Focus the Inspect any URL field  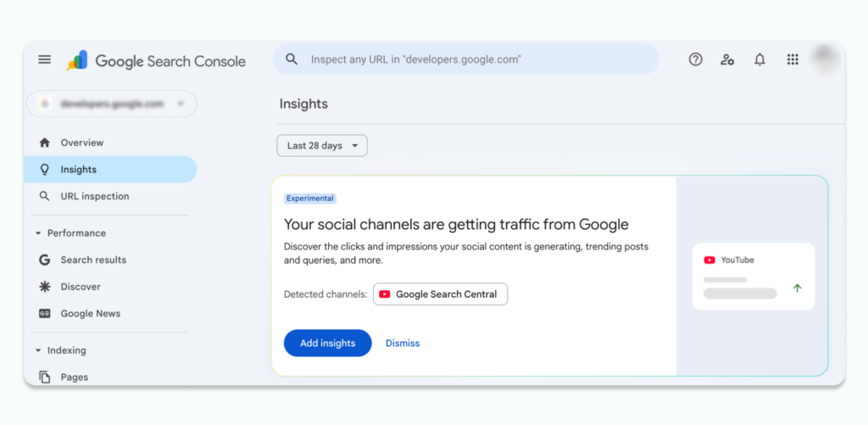click(x=465, y=59)
